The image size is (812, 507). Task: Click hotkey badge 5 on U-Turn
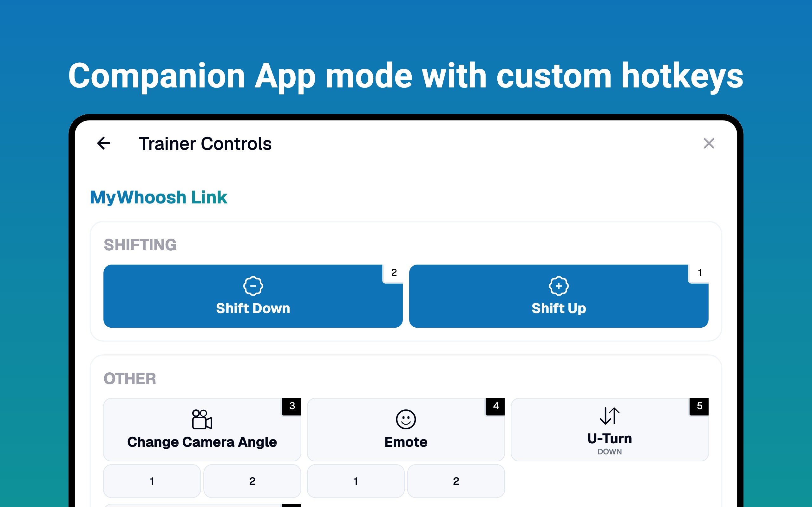pos(699,407)
